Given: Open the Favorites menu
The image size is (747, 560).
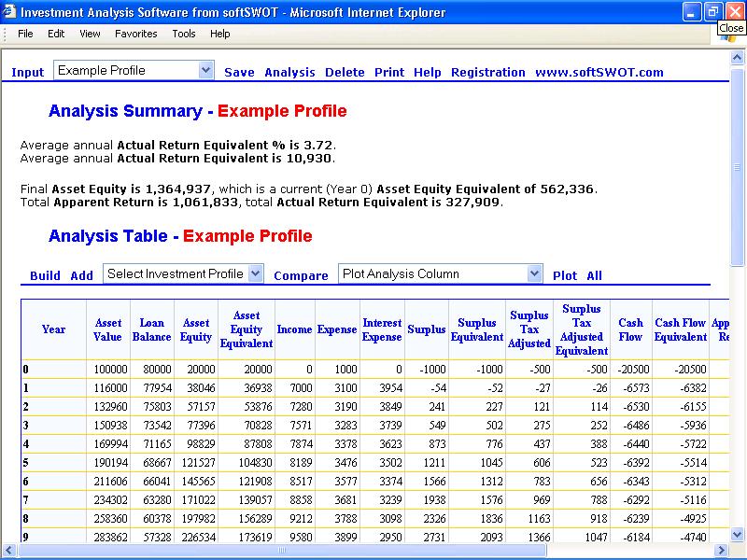Looking at the screenshot, I should click(135, 34).
